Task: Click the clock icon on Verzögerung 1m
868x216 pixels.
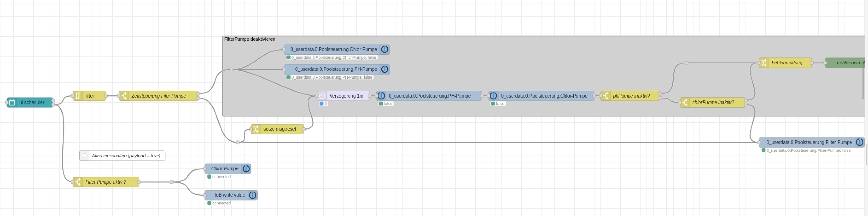Action: point(322,96)
